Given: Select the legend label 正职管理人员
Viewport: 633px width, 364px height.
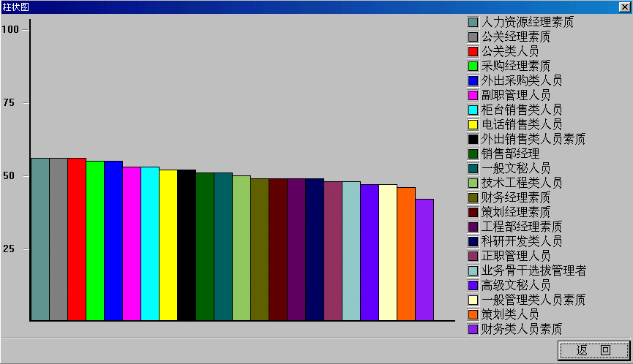Looking at the screenshot, I should tap(515, 256).
